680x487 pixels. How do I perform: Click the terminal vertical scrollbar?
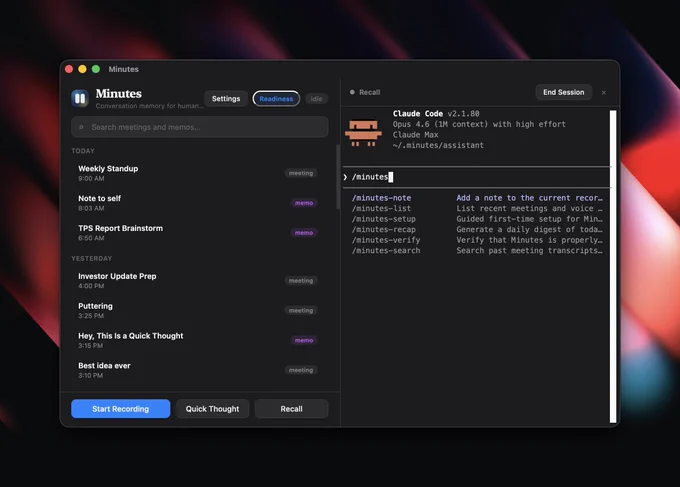tap(613, 266)
